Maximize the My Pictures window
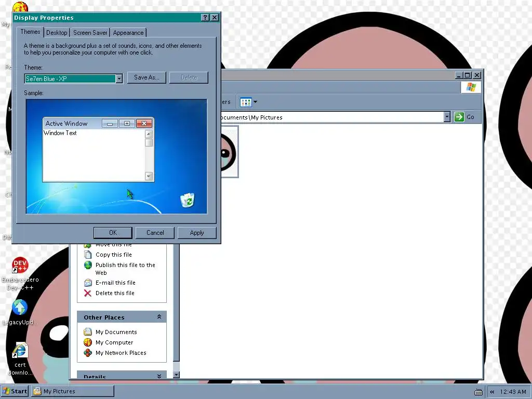 coord(468,75)
